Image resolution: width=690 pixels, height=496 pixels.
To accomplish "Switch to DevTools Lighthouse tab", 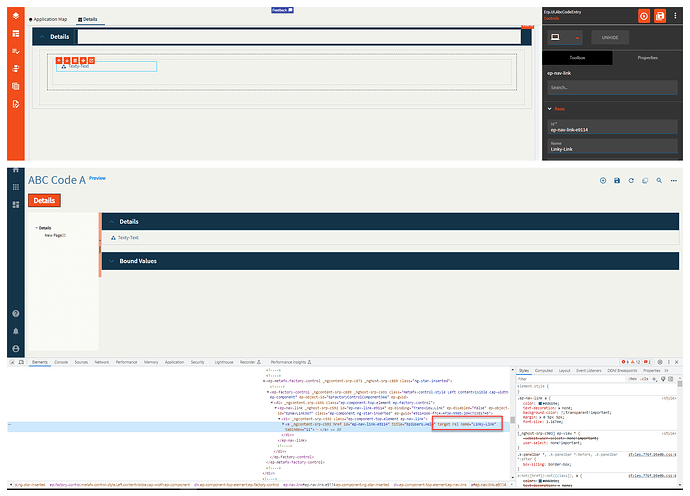I will tap(224, 362).
